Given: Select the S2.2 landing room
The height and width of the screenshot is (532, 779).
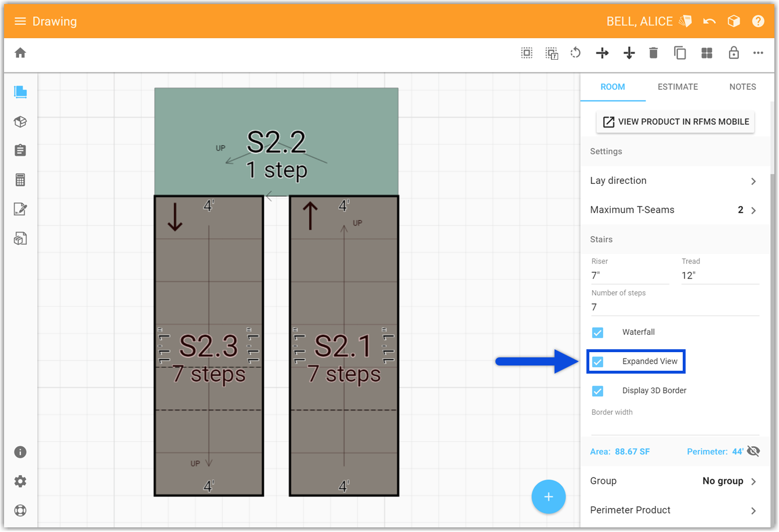Looking at the screenshot, I should click(276, 142).
